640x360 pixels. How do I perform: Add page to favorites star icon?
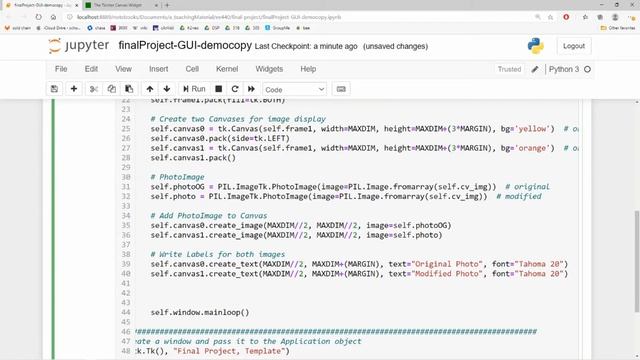tap(551, 17)
